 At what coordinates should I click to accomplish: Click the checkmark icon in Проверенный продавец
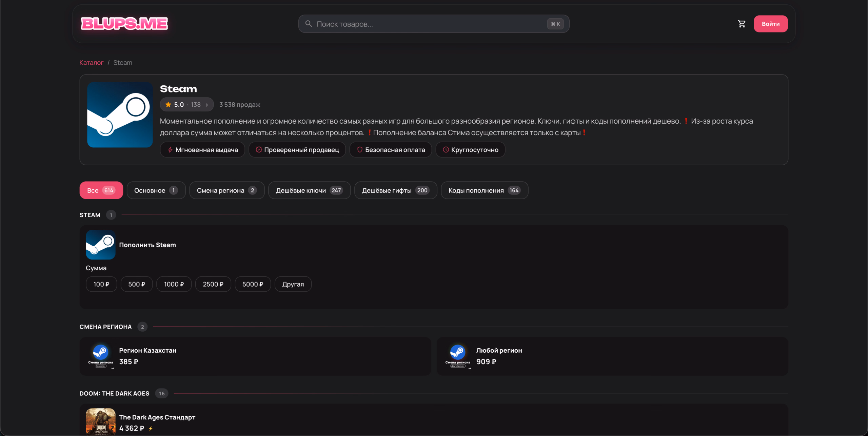point(259,149)
